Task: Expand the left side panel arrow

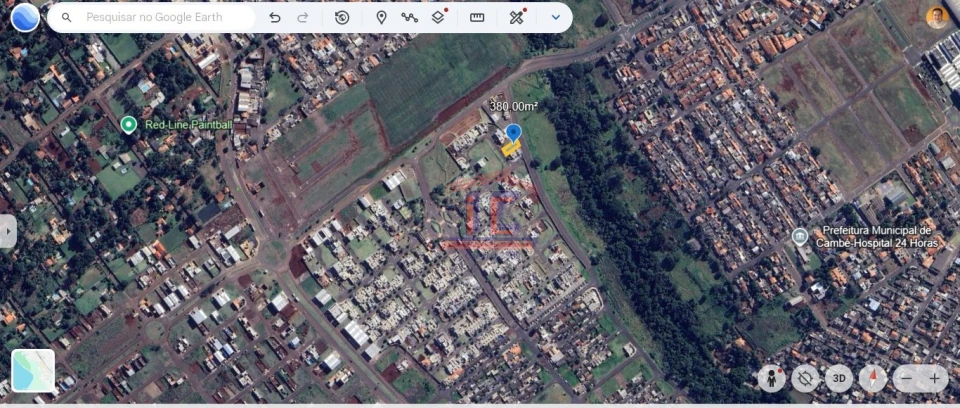Action: (8, 231)
